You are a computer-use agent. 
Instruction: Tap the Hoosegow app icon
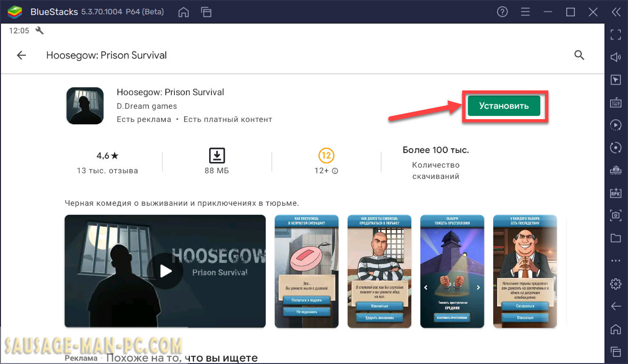[x=85, y=106]
